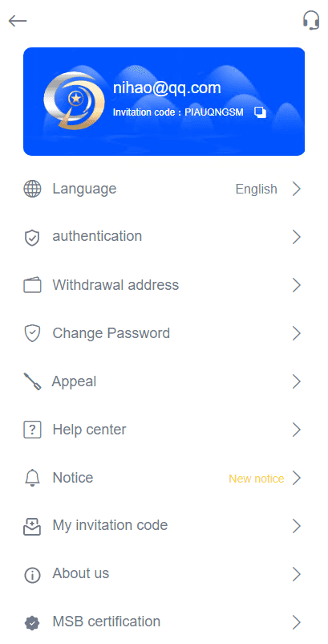Expand Language row chevron
328x644 pixels.
[x=297, y=190]
